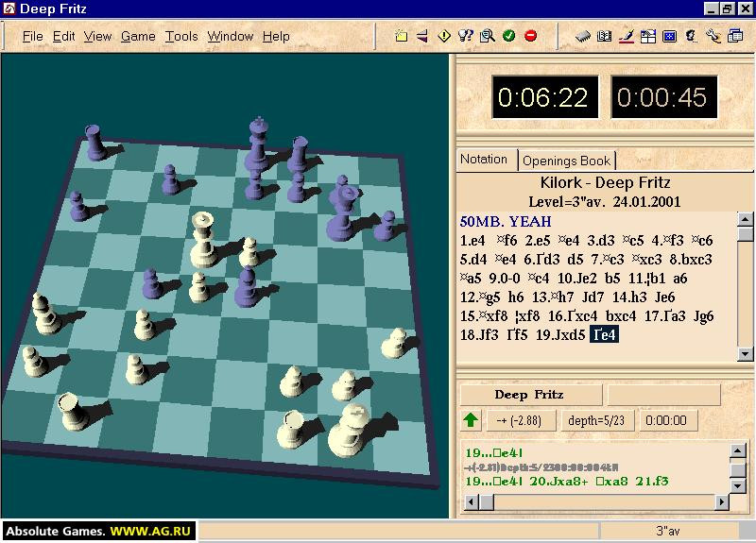Open the Help menu
Image resolution: width=756 pixels, height=543 pixels.
point(276,36)
